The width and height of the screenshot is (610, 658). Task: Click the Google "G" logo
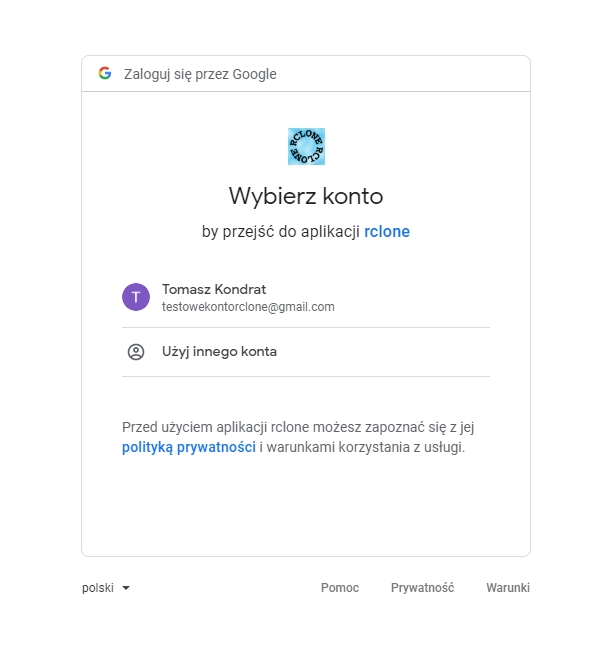(105, 73)
